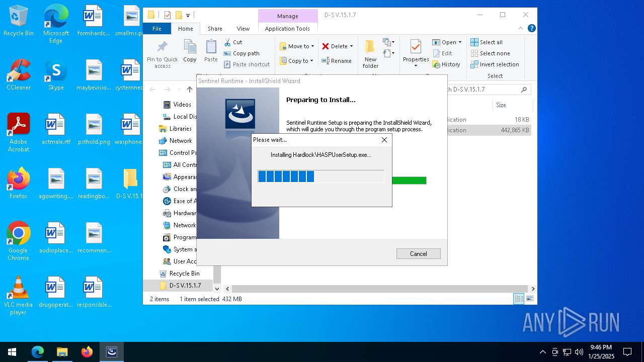Select actmale.rtf desktop file

click(56, 130)
